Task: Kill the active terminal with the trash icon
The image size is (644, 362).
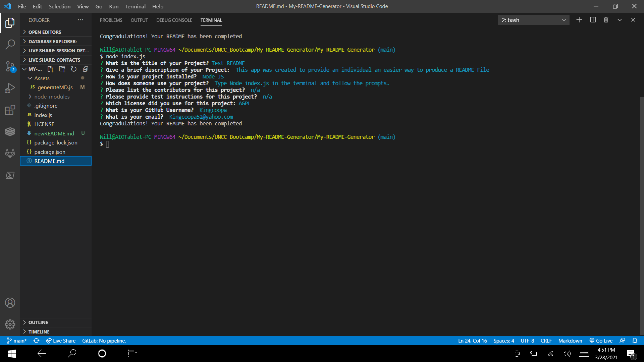Action: pyautogui.click(x=606, y=20)
